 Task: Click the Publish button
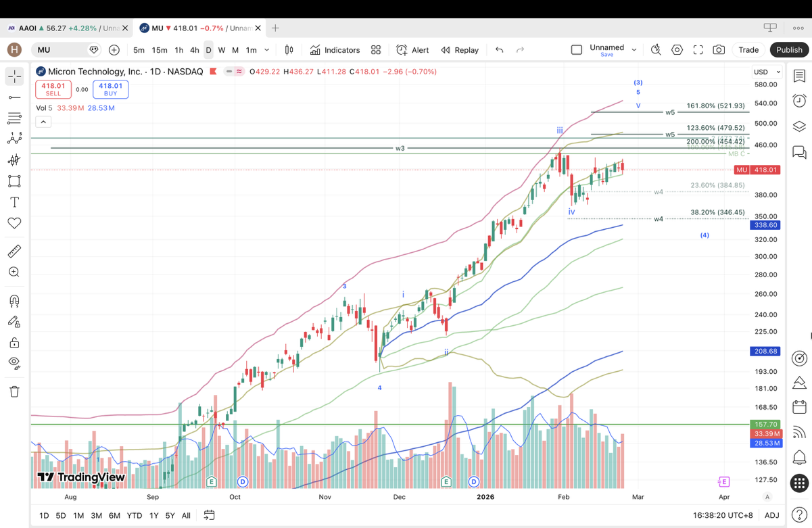coord(788,50)
